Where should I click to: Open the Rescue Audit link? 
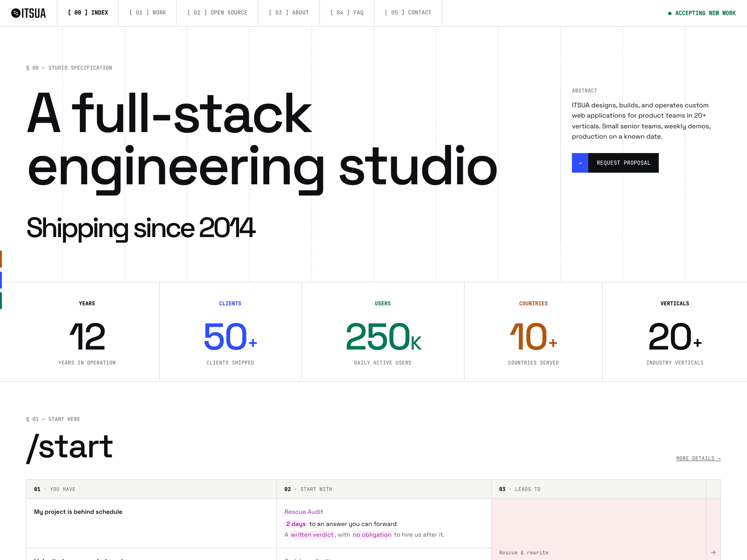pyautogui.click(x=303, y=512)
